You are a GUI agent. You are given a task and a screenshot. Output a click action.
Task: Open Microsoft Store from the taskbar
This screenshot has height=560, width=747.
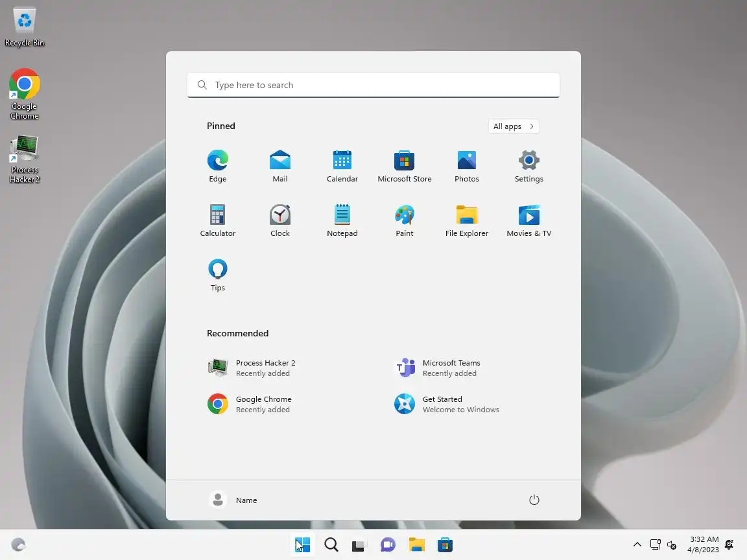click(445, 544)
